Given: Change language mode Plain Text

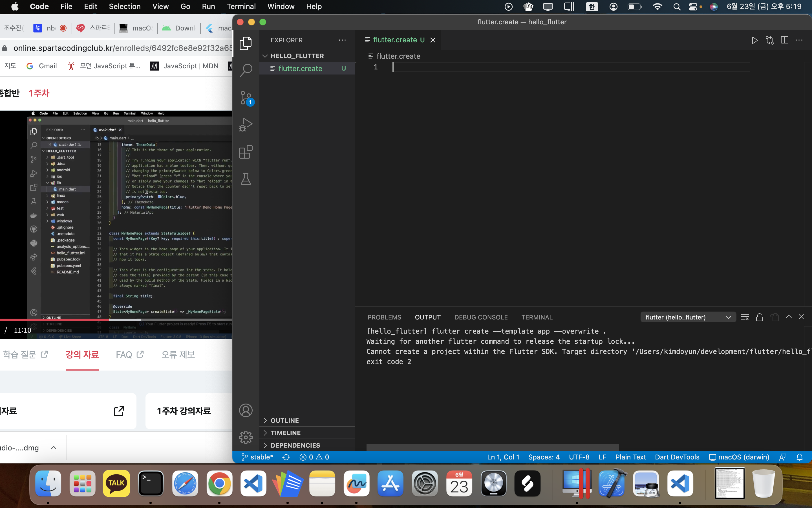Looking at the screenshot, I should pyautogui.click(x=630, y=457).
